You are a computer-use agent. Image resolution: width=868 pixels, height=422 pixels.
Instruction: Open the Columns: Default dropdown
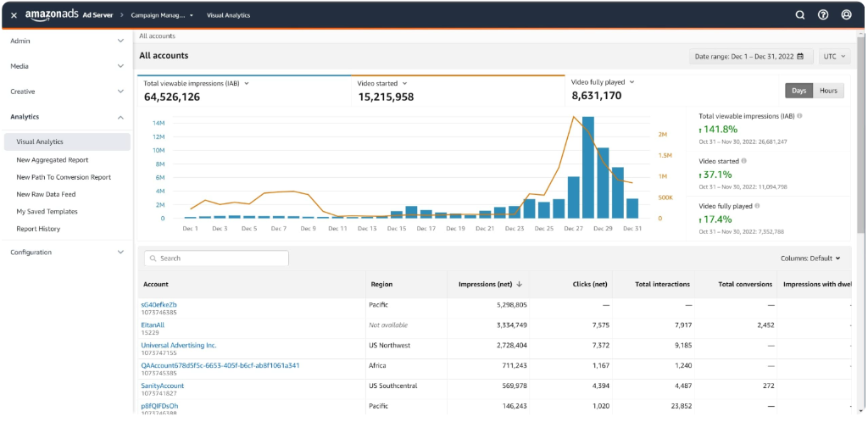(x=810, y=258)
